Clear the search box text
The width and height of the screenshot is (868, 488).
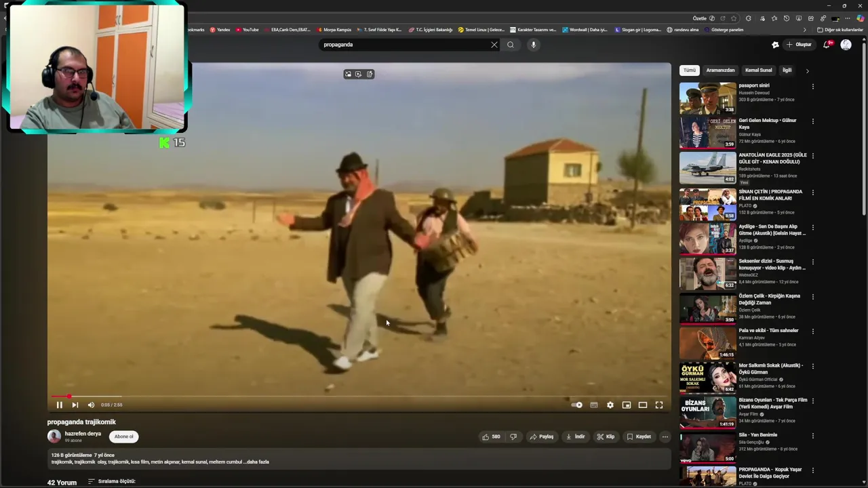[494, 45]
